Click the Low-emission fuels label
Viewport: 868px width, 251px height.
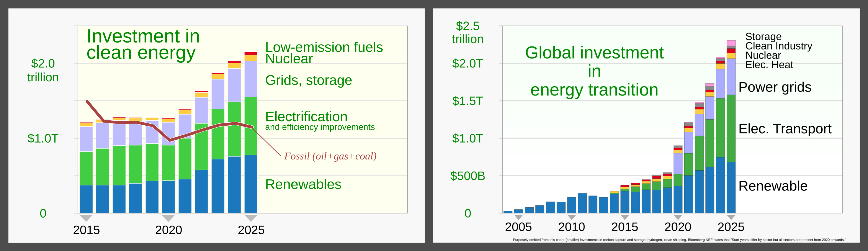pyautogui.click(x=324, y=47)
